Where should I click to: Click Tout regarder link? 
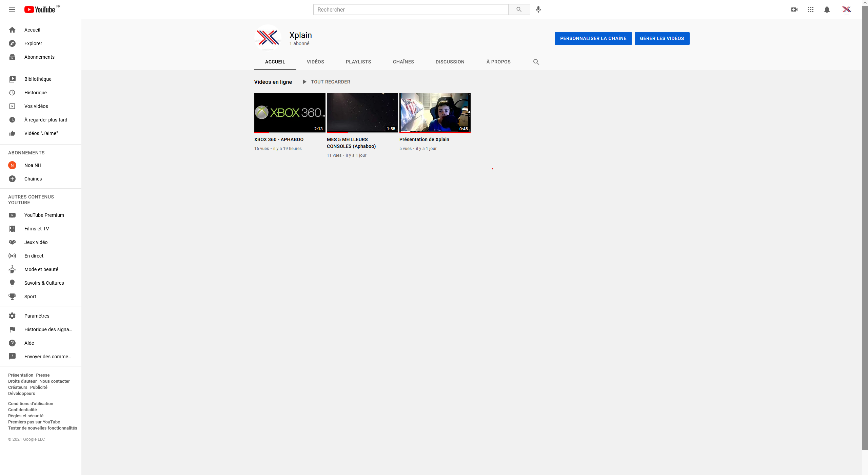click(331, 82)
